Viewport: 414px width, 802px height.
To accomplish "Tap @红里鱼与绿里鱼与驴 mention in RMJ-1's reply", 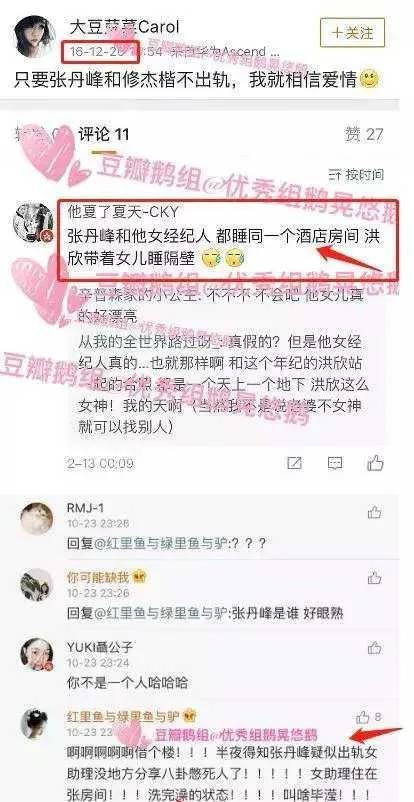I will (158, 543).
